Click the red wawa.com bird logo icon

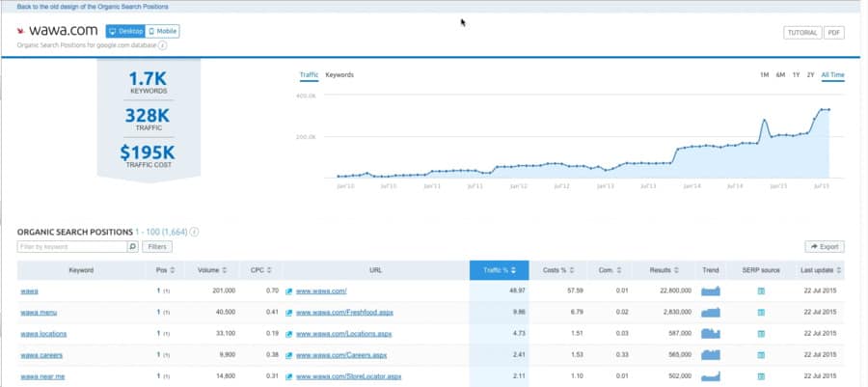point(21,31)
